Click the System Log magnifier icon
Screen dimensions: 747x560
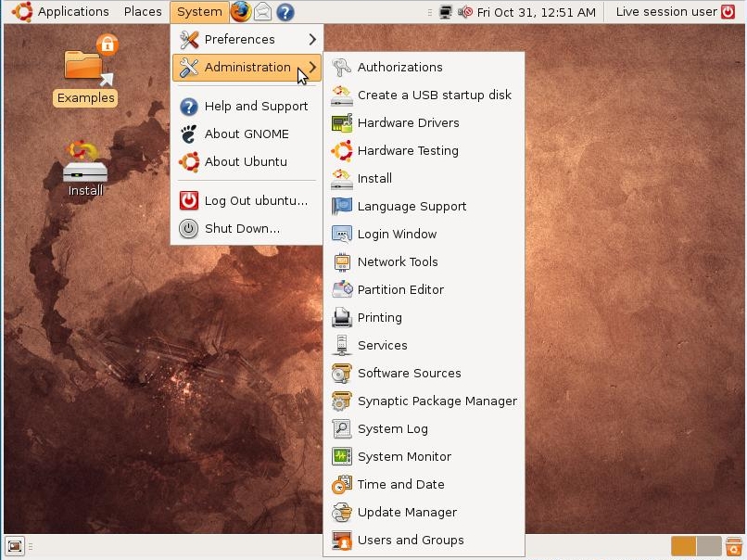click(x=342, y=428)
